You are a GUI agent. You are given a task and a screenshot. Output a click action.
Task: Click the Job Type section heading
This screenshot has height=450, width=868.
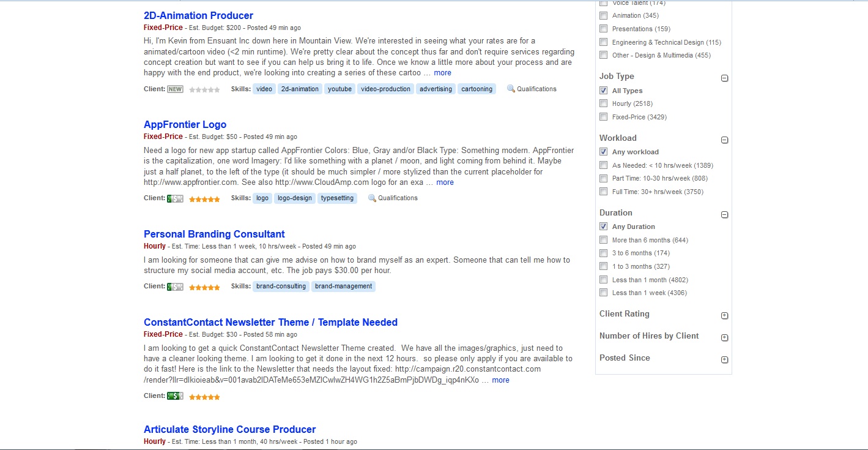[x=617, y=77]
